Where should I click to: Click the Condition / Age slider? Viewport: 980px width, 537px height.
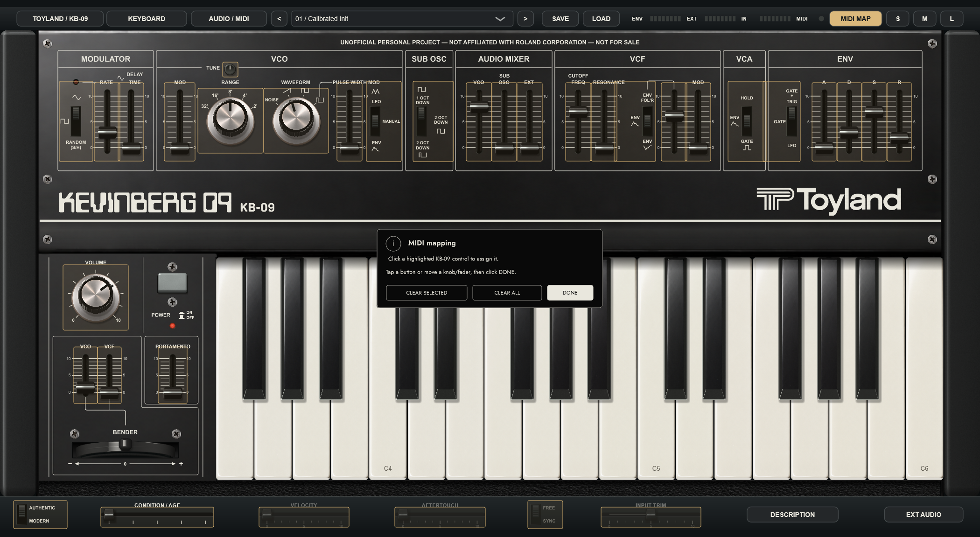157,517
